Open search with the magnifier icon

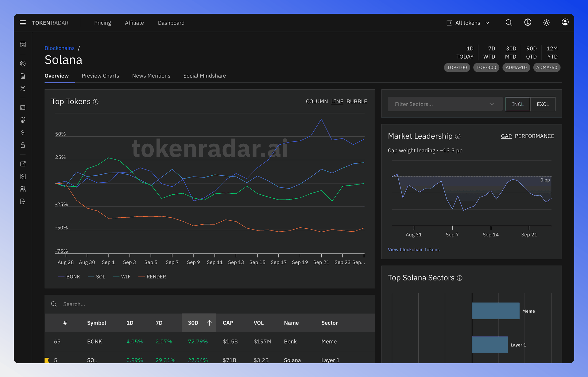click(x=509, y=23)
